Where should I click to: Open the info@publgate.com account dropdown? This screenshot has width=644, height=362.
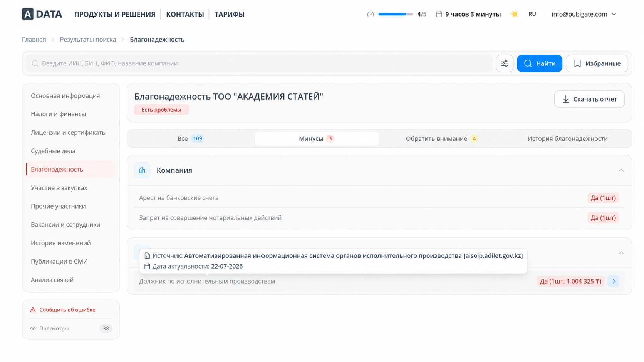(584, 14)
